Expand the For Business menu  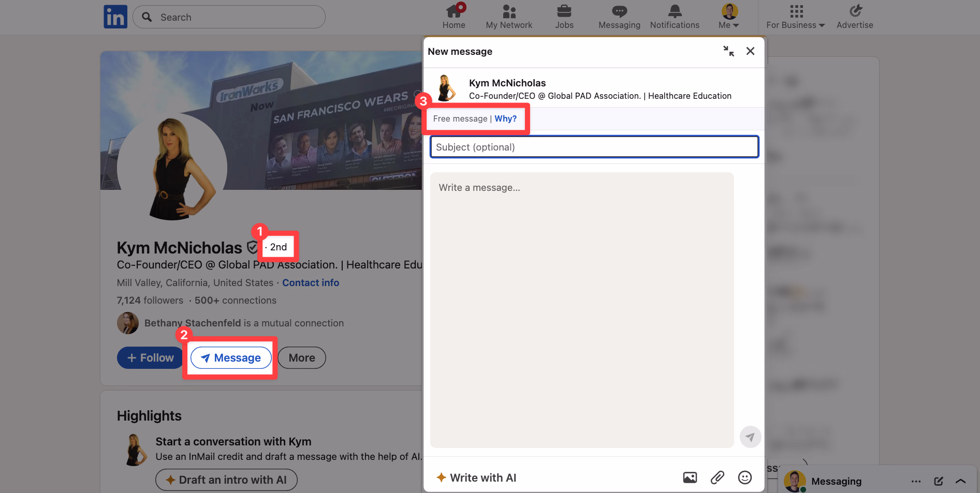coord(796,17)
